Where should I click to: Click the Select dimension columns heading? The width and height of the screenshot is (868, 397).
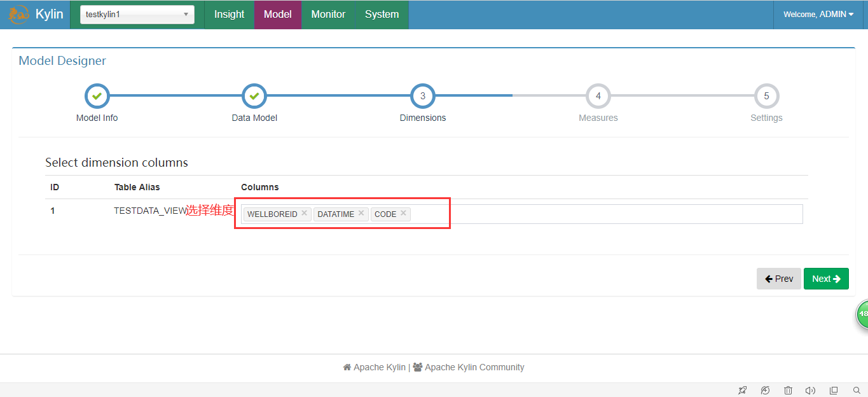116,162
